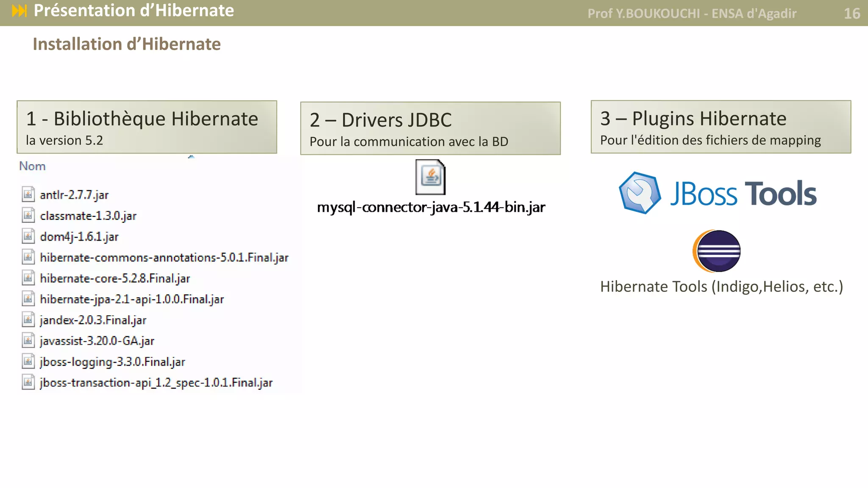Click the jboss-logging-3.3.0.Final.jar file icon

click(x=28, y=361)
